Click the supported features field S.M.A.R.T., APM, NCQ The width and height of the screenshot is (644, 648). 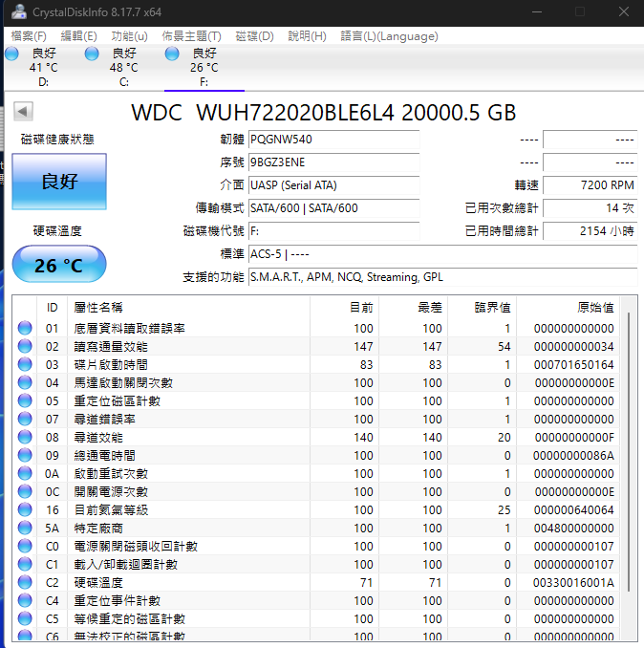coord(442,277)
